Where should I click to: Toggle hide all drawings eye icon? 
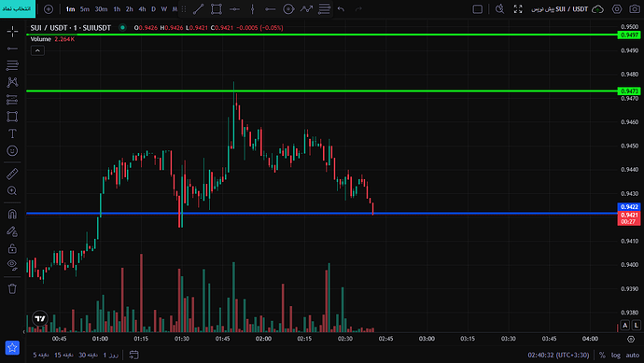pos(12,265)
